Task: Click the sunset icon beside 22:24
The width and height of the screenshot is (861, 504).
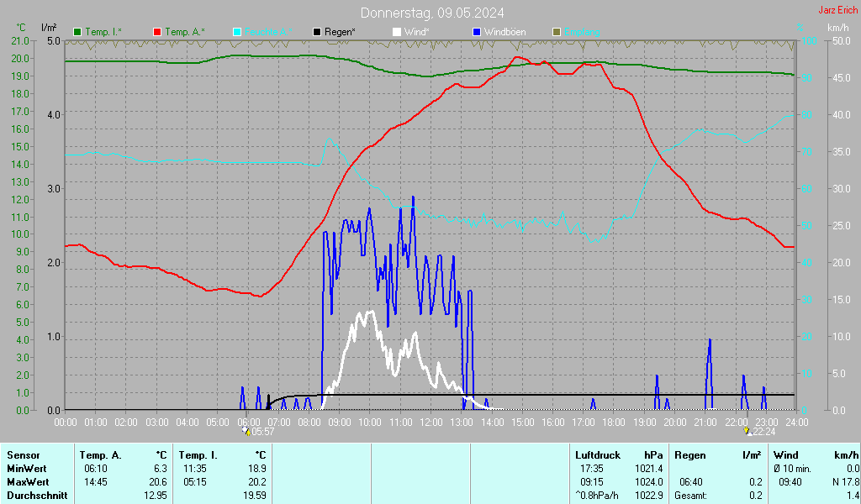Action: pos(747,432)
